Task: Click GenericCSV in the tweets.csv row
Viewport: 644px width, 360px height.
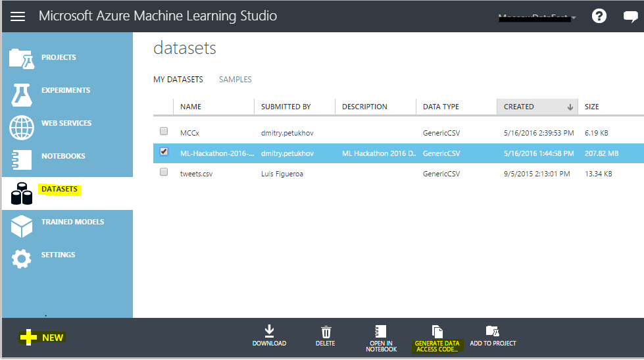Action: pos(441,174)
